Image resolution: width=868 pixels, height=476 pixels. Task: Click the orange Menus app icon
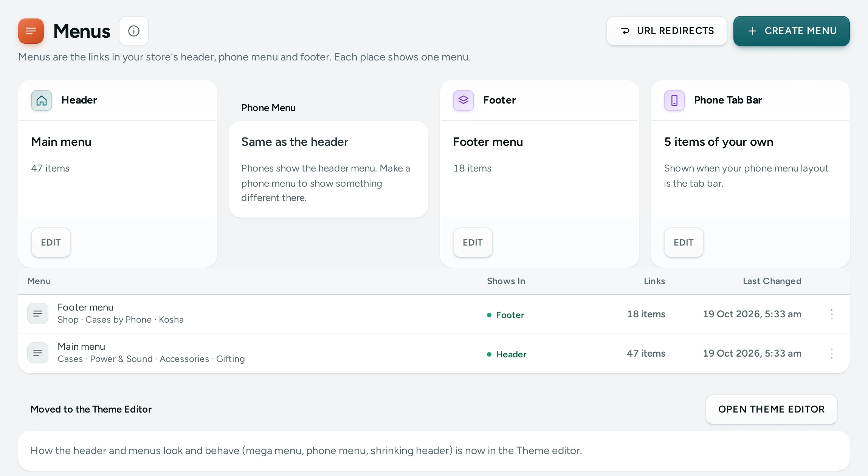(x=31, y=31)
